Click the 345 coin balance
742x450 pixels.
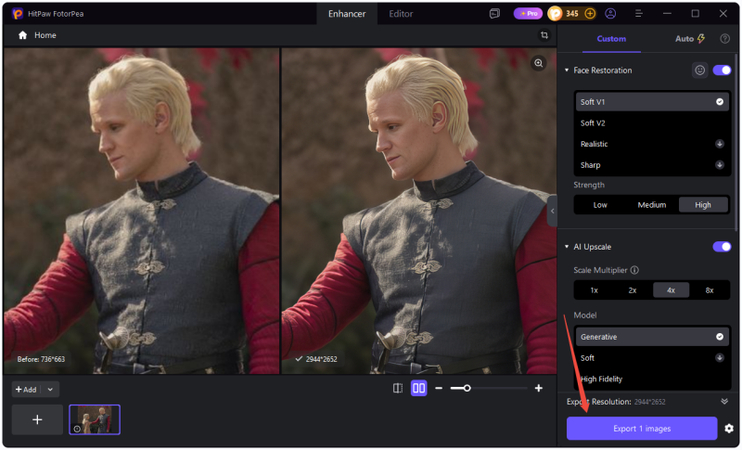pyautogui.click(x=572, y=14)
